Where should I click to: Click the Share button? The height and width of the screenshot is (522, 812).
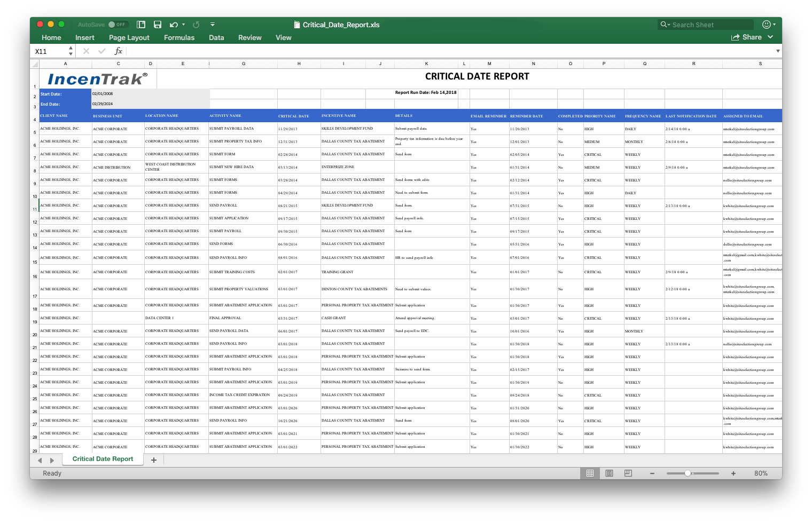(747, 37)
